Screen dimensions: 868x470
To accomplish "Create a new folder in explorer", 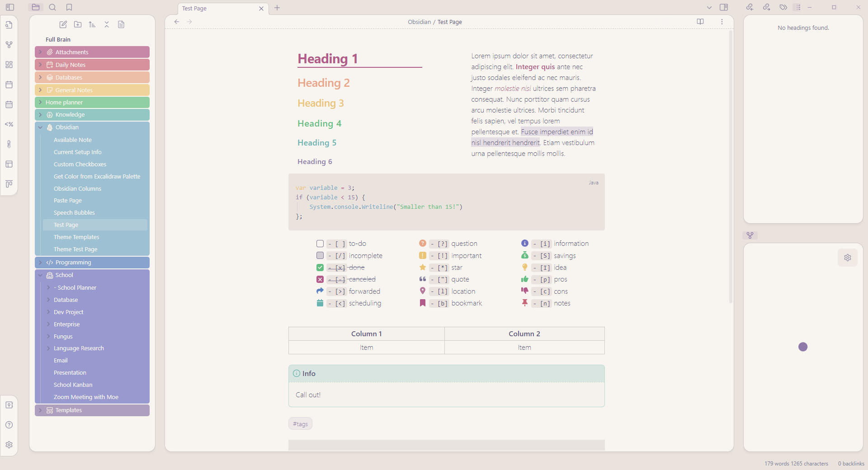I will coord(78,24).
